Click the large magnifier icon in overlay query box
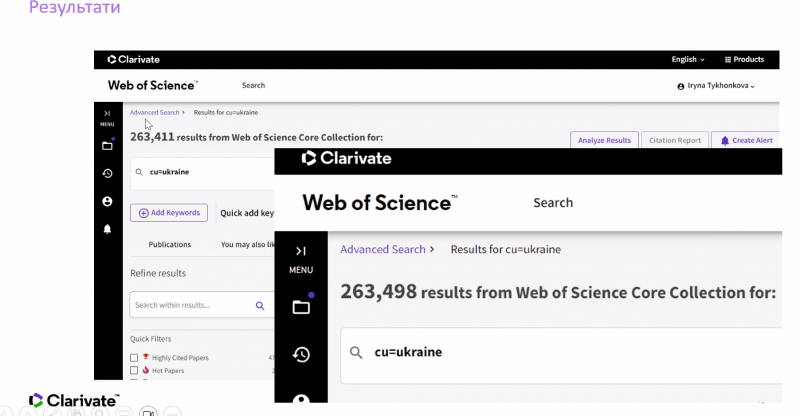Image resolution: width=800 pixels, height=416 pixels. [x=356, y=353]
